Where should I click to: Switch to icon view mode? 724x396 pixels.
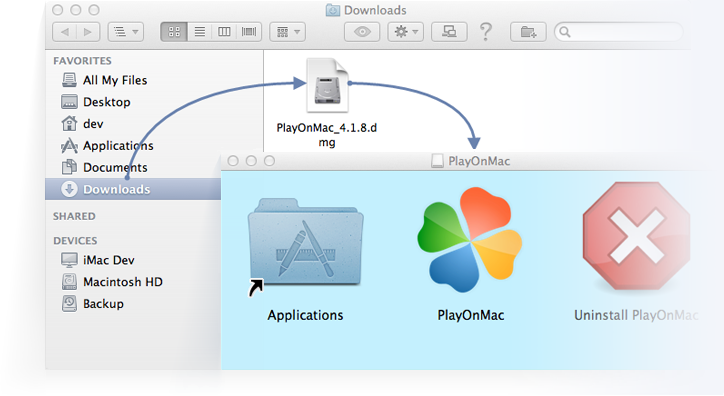coord(174,32)
